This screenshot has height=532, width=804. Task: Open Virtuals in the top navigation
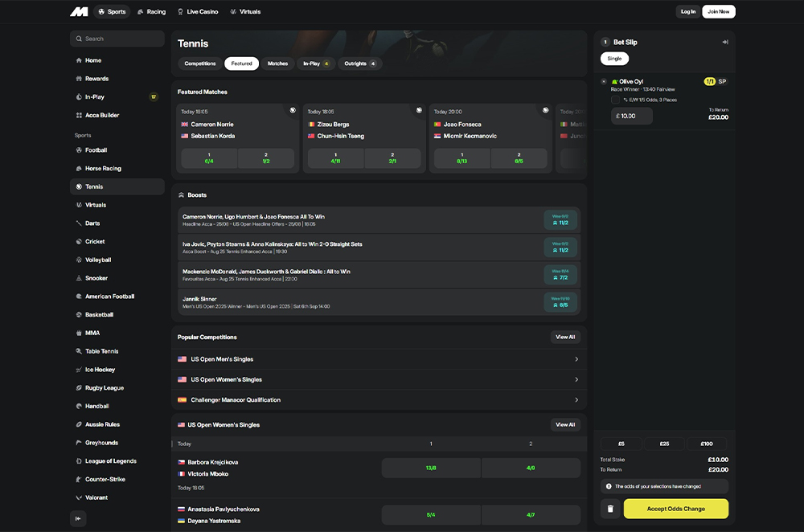pos(245,12)
